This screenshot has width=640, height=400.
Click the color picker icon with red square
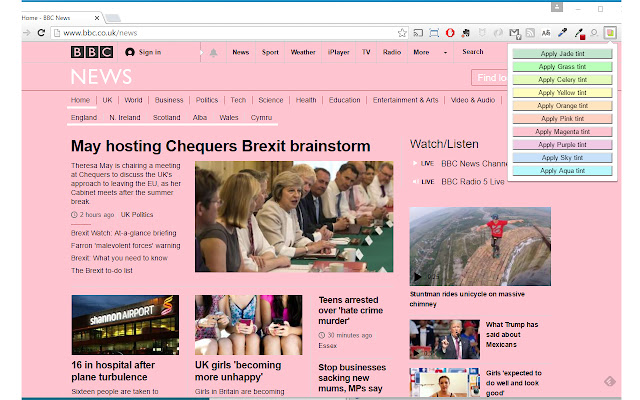pyautogui.click(x=579, y=33)
